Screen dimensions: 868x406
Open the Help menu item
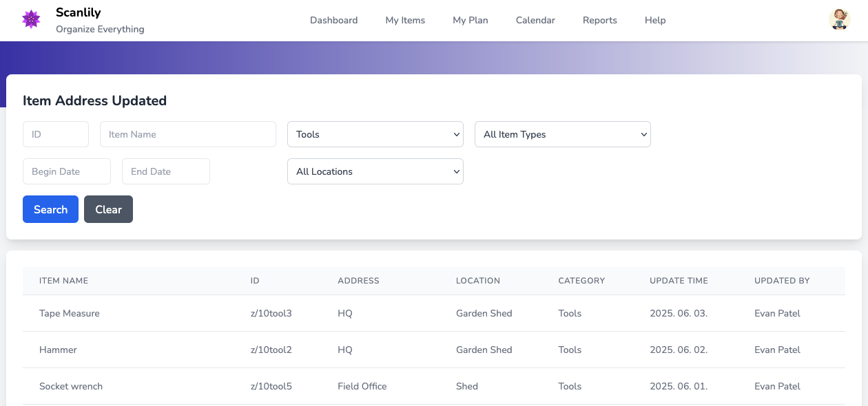point(654,20)
